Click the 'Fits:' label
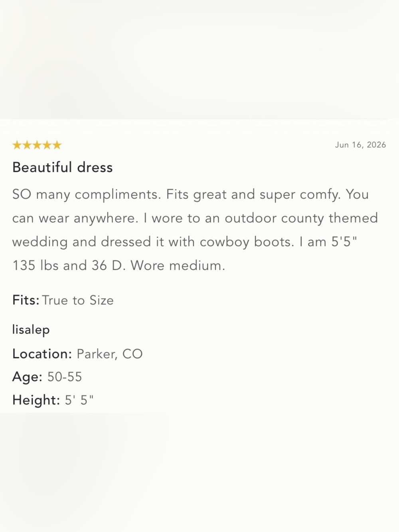 26,300
